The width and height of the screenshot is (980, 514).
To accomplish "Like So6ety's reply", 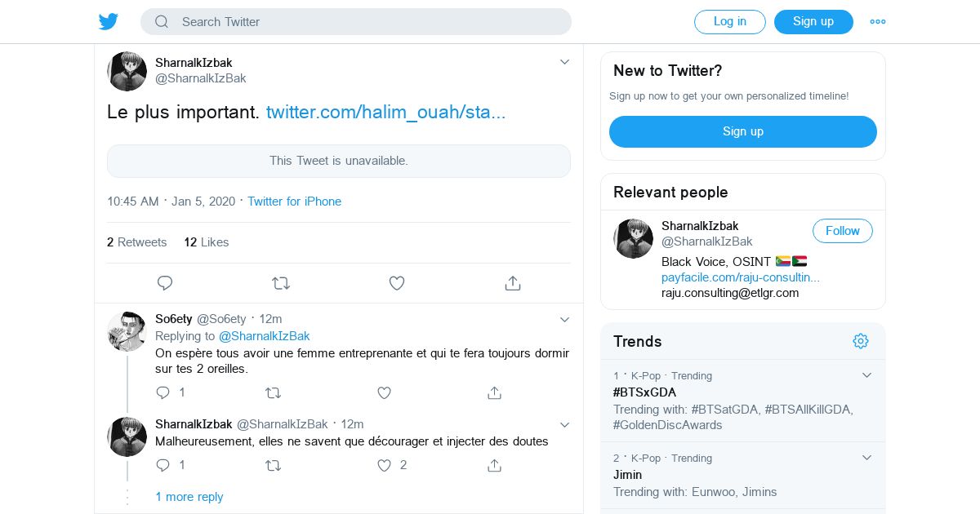I will click(x=384, y=392).
